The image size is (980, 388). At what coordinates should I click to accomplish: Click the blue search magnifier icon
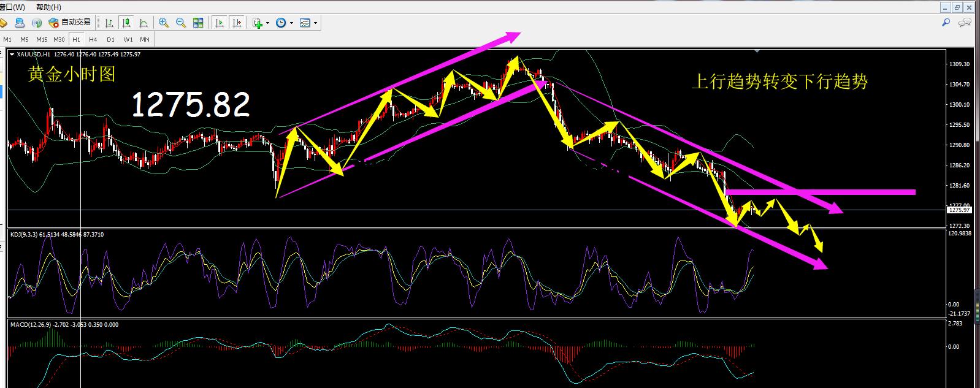946,23
